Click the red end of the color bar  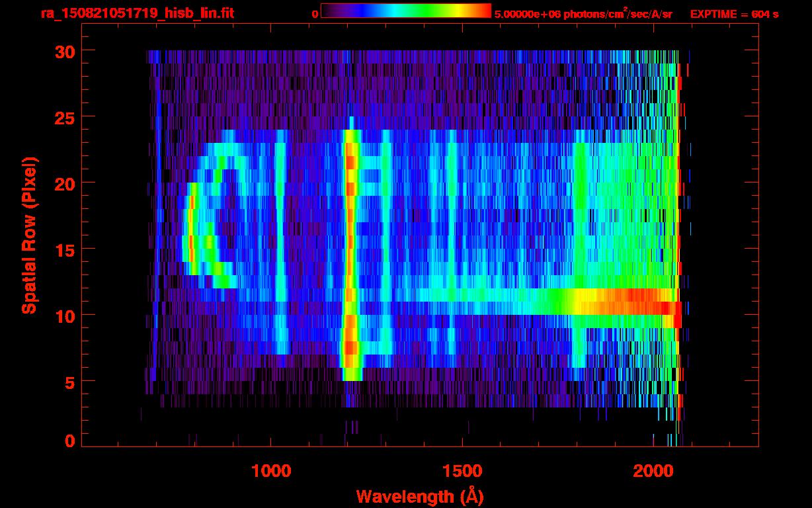(483, 11)
